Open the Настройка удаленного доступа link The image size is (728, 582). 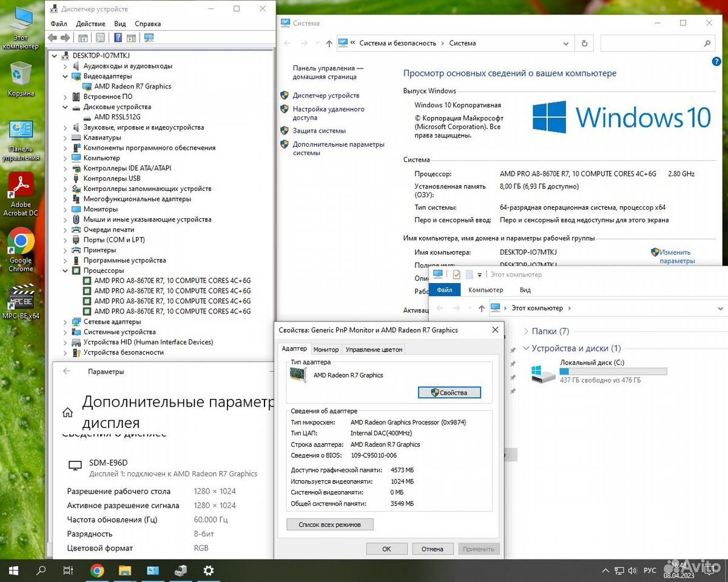[328, 113]
